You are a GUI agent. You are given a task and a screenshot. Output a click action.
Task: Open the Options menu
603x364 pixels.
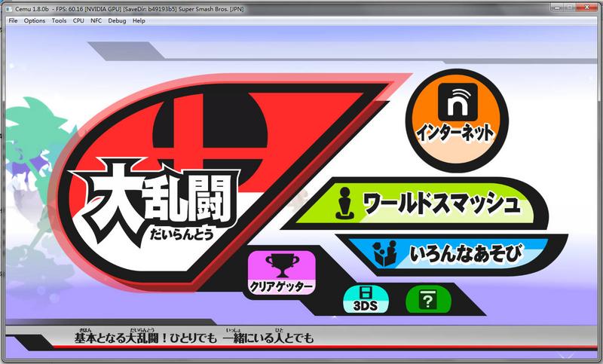35,20
